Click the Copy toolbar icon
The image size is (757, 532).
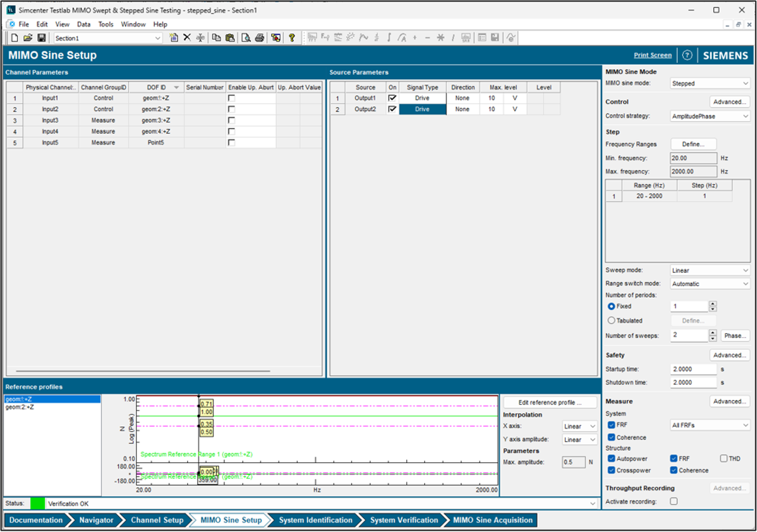point(216,38)
